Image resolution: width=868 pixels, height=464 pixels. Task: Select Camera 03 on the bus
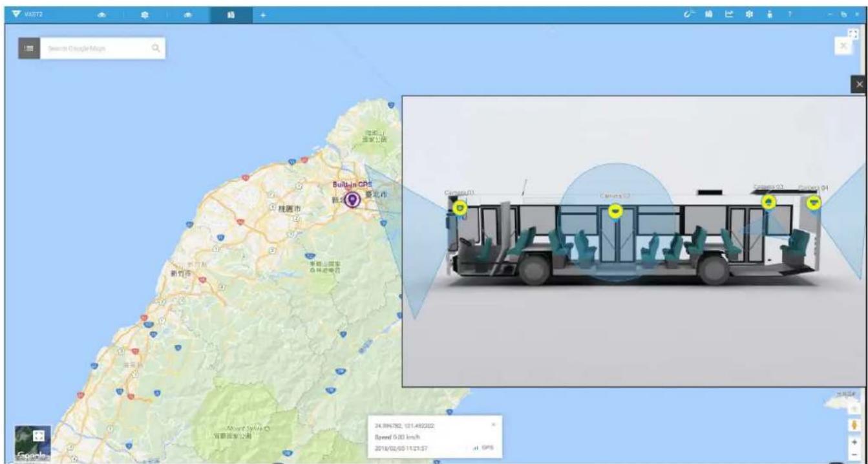(x=768, y=202)
